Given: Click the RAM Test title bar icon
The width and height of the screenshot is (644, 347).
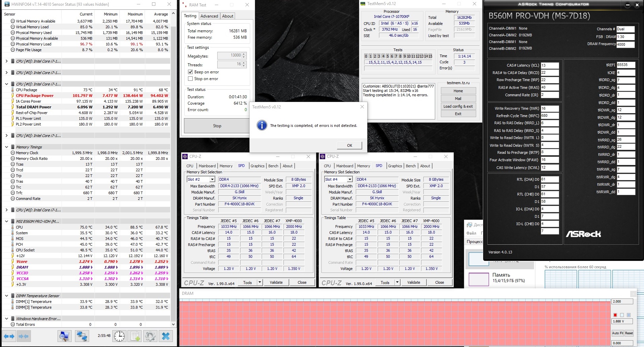Looking at the screenshot, I should (185, 5).
